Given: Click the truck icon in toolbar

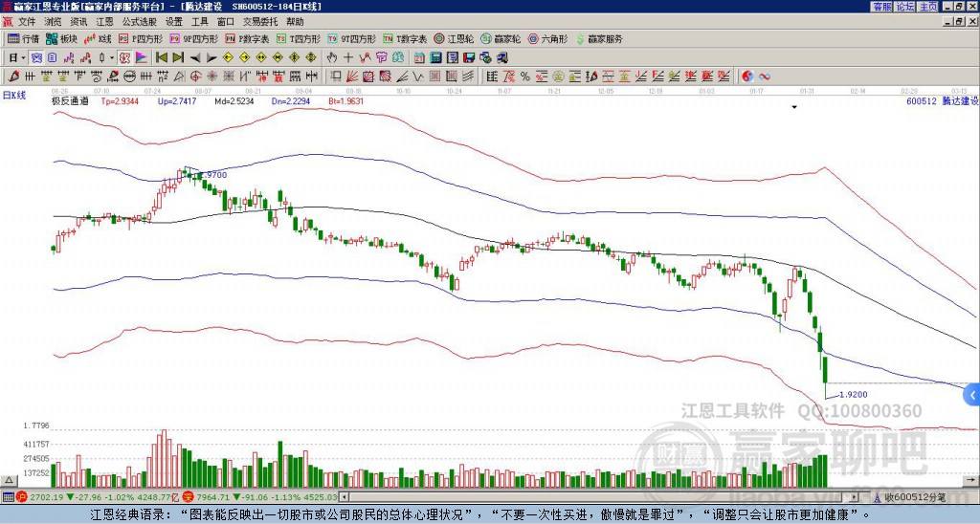Looking at the screenshot, I should pos(501,58).
